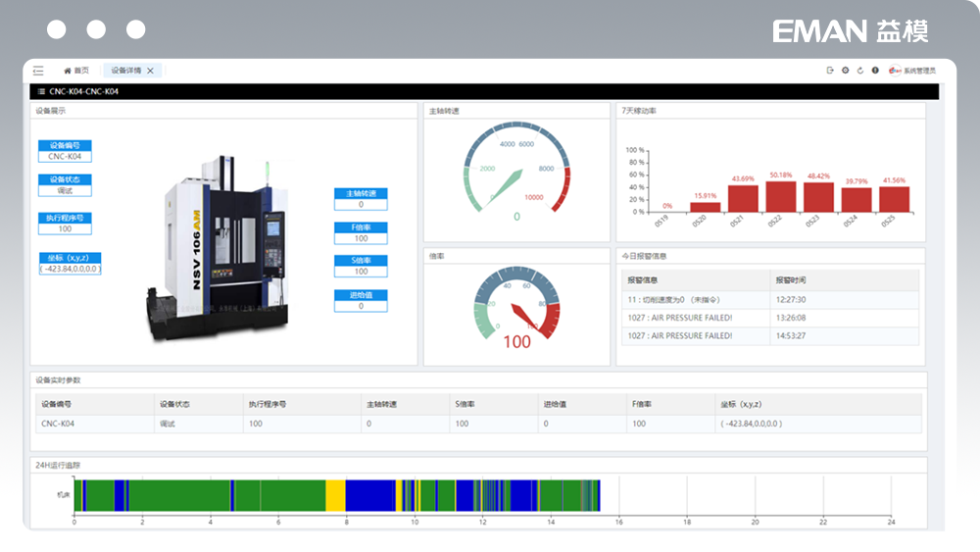Screen dimensions: 980x552
Task: Click the info circle icon
Action: (875, 71)
